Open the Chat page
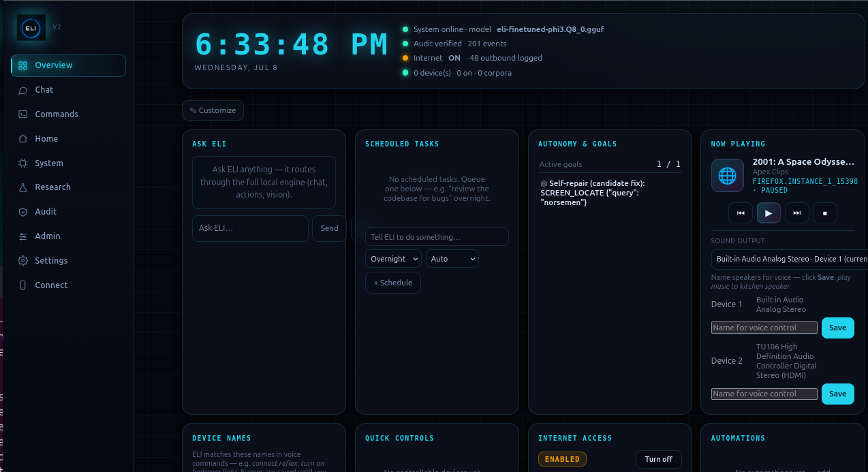 [68, 90]
